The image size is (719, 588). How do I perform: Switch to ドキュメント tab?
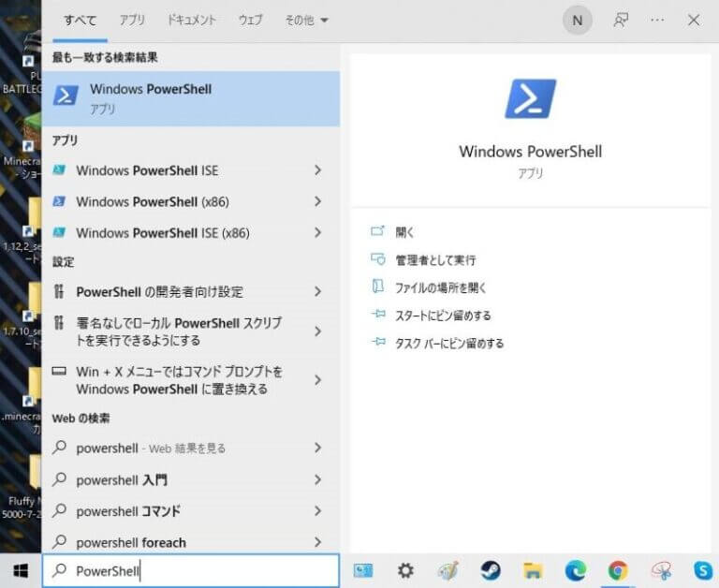click(191, 21)
